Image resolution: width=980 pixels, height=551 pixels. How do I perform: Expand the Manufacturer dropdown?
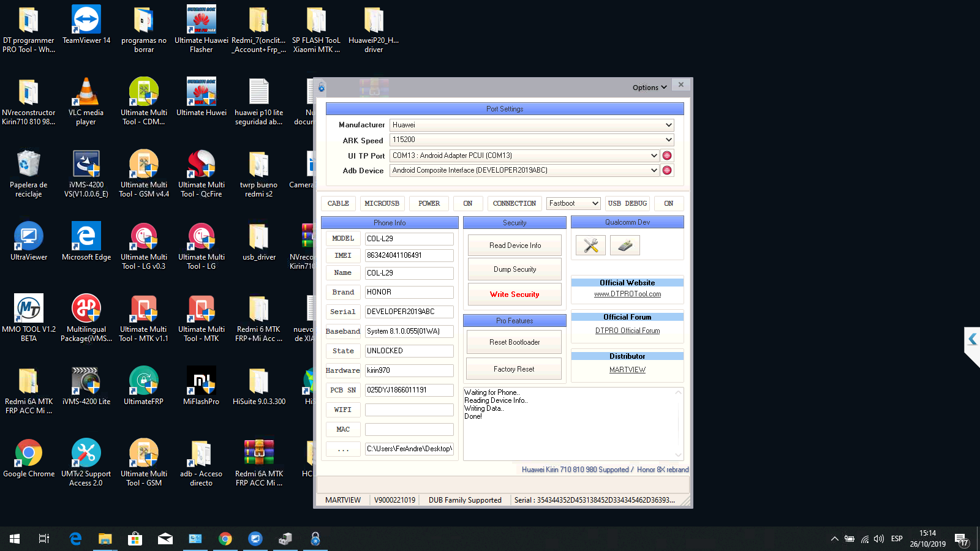pyautogui.click(x=668, y=125)
